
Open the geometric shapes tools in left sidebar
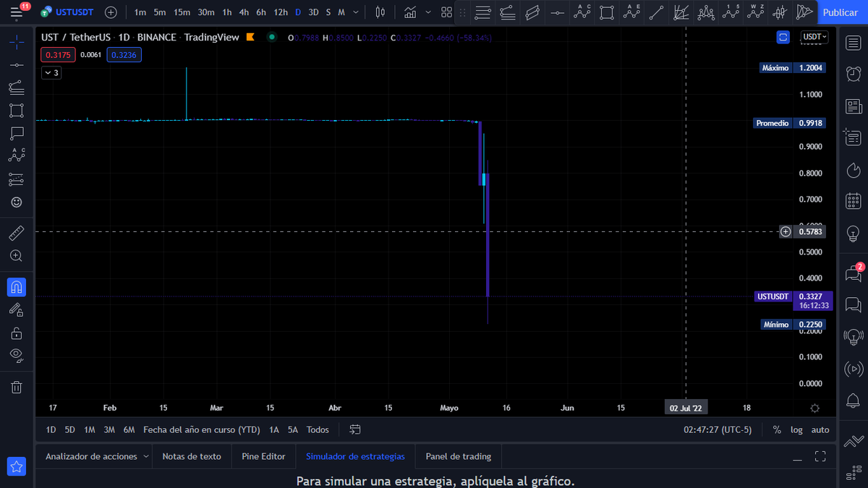16,111
